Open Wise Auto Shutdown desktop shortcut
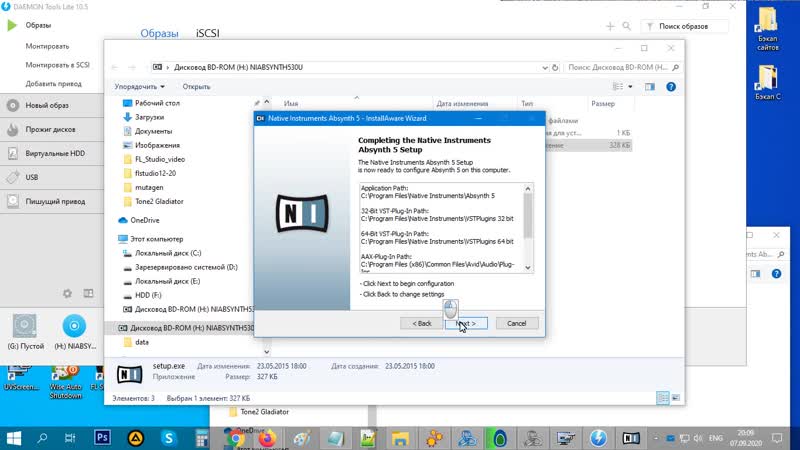 coord(65,382)
